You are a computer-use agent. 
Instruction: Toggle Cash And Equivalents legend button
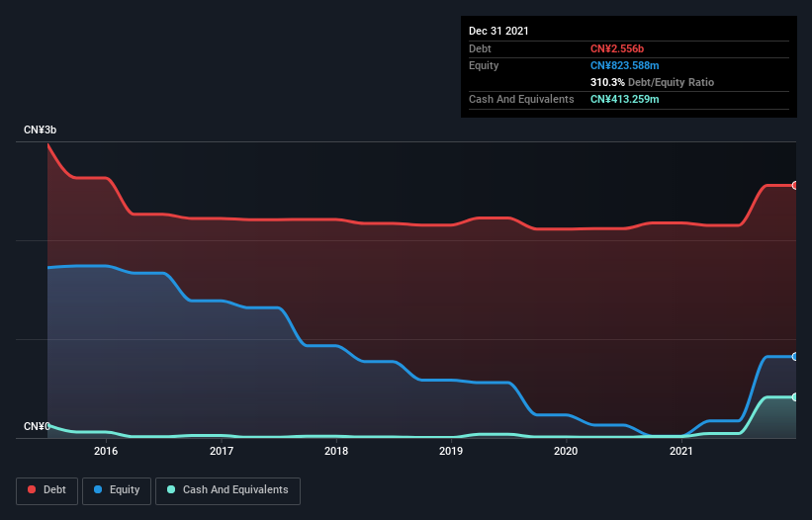click(227, 490)
